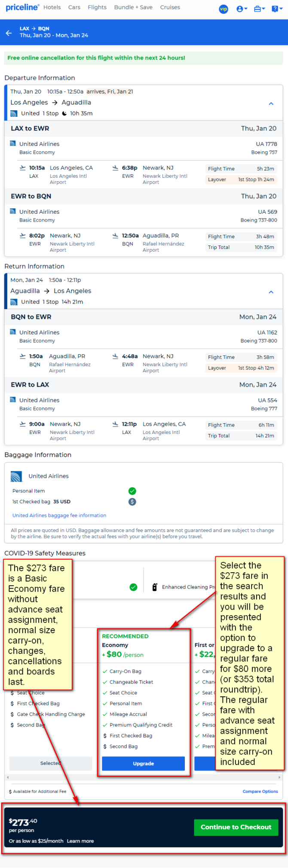The height and width of the screenshot is (868, 288).
Task: Open the user account profile icon
Action: click(242, 9)
